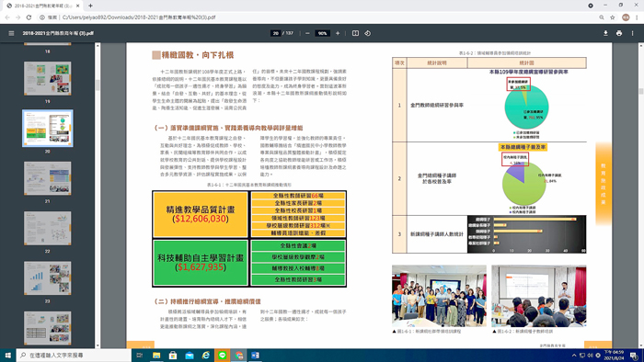The image size is (644, 362).
Task: Download the PDF file
Action: [x=605, y=33]
